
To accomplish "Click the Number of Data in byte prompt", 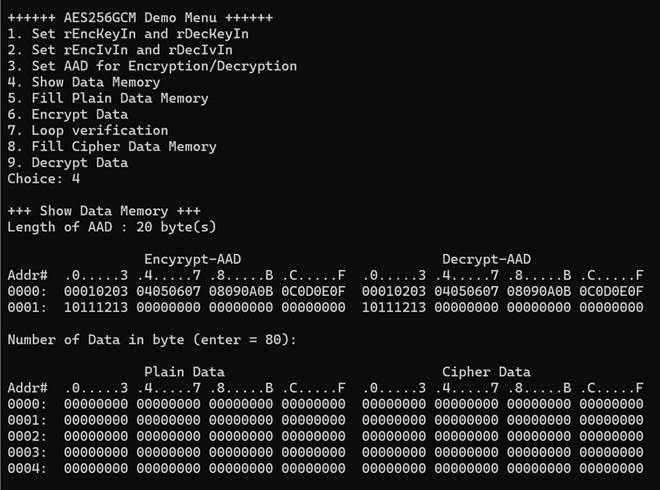I will [x=148, y=339].
